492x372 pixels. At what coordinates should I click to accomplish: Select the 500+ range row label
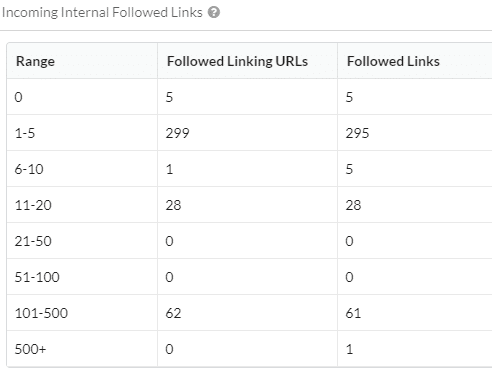click(x=30, y=349)
